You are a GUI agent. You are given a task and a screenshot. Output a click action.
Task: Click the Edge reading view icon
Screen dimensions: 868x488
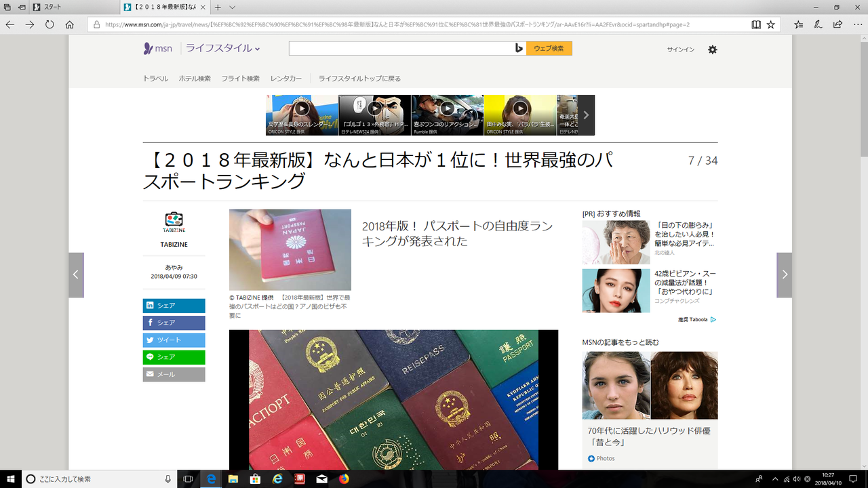coord(756,24)
